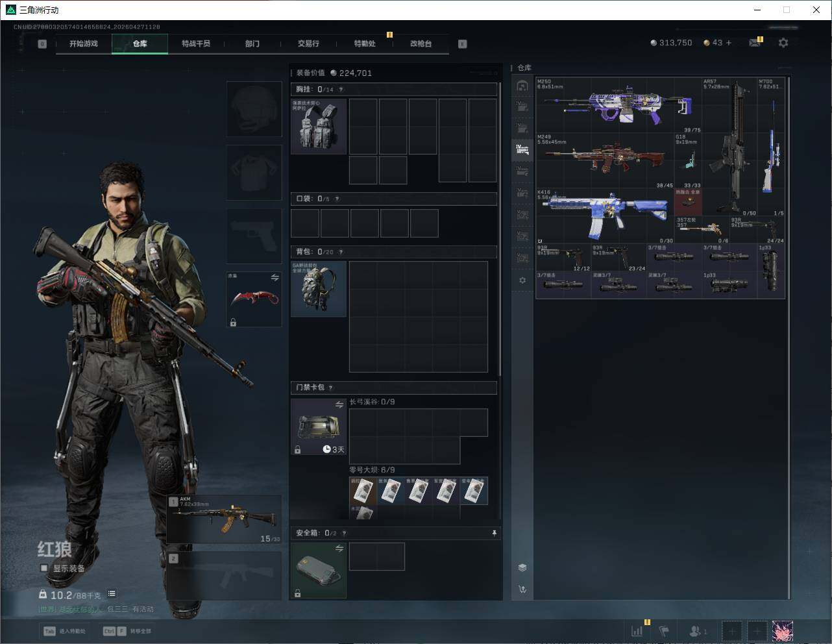Click the second empty squad plus slot
The image size is (832, 644).
[x=757, y=630]
